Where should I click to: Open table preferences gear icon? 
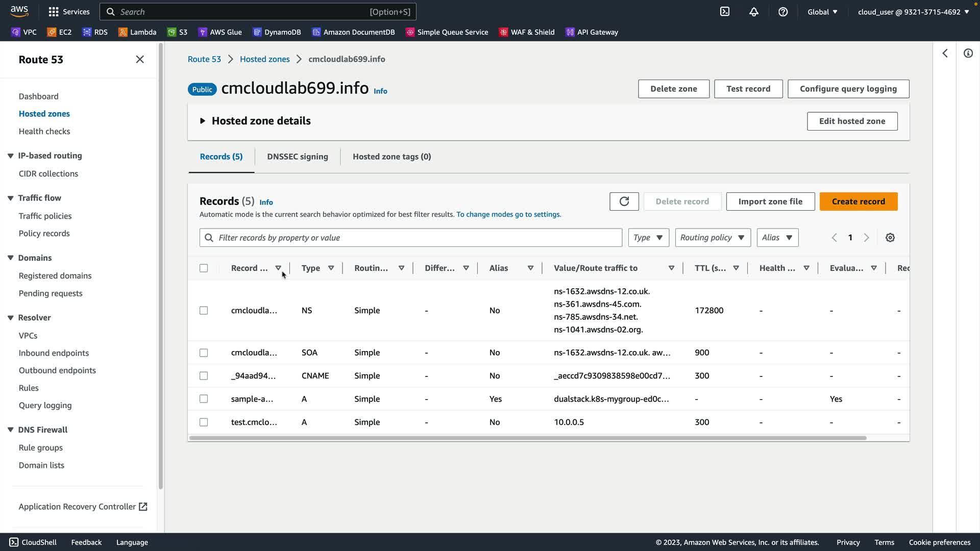pyautogui.click(x=890, y=238)
